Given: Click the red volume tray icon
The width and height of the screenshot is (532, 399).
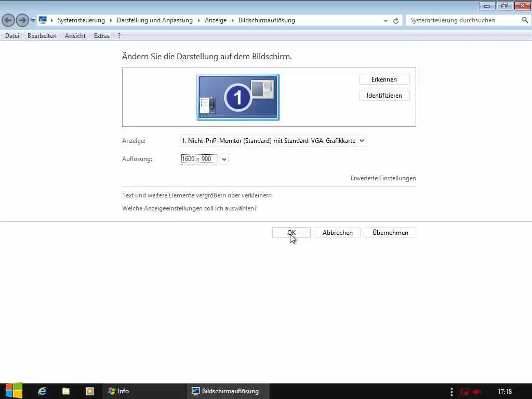Looking at the screenshot, I should tap(477, 392).
